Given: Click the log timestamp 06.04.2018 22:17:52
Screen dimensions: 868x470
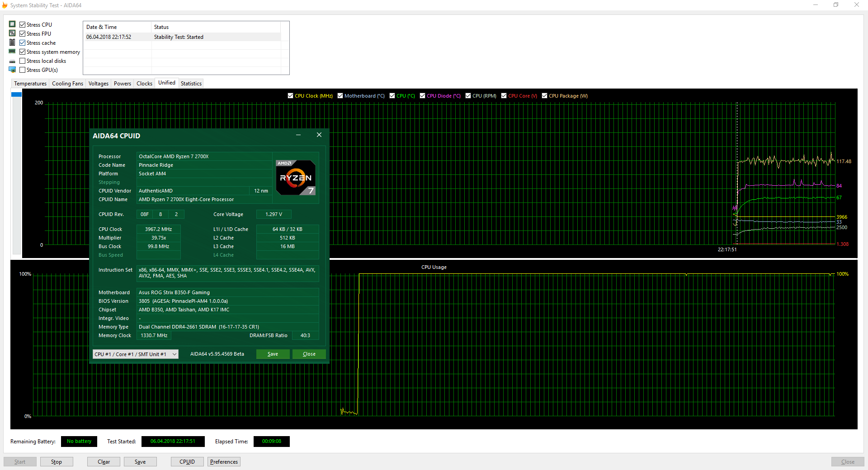Looking at the screenshot, I should [108, 37].
